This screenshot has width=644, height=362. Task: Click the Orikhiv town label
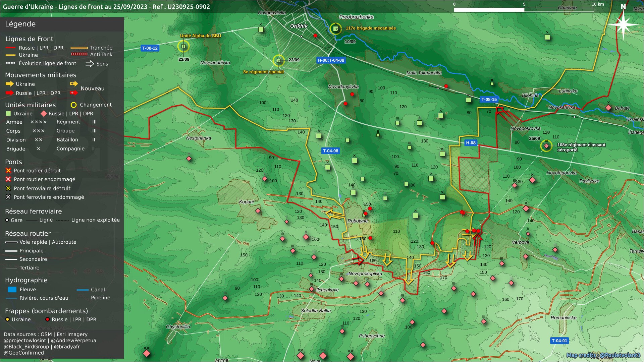point(299,26)
